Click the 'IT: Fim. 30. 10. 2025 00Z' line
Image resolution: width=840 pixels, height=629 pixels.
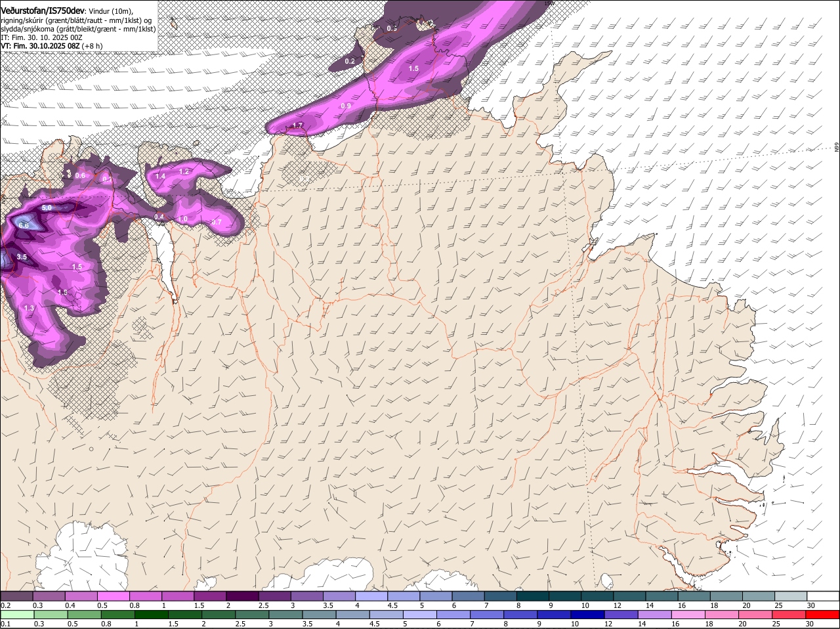[x=41, y=37]
